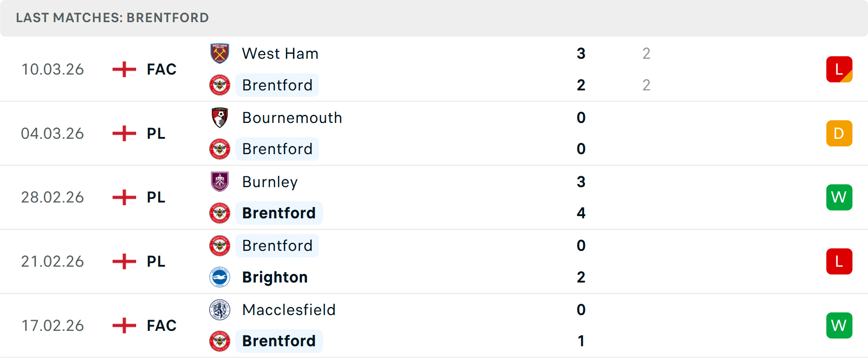868x358 pixels.
Task: Toggle the D badge on the Bournemouth row
Action: 840,133
